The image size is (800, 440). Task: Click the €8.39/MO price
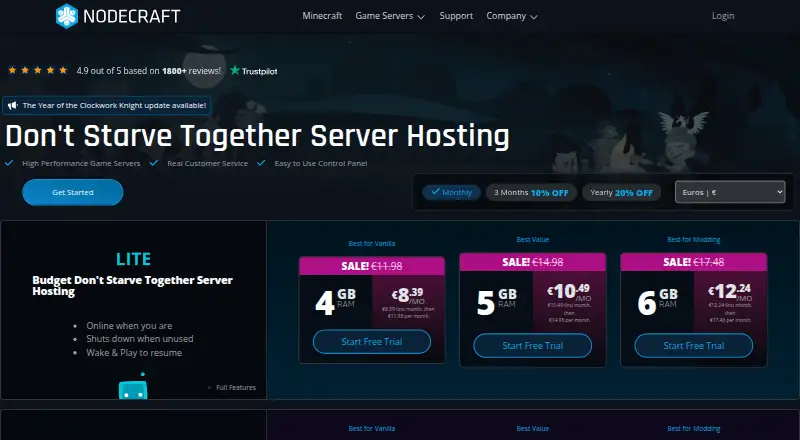[x=408, y=295]
